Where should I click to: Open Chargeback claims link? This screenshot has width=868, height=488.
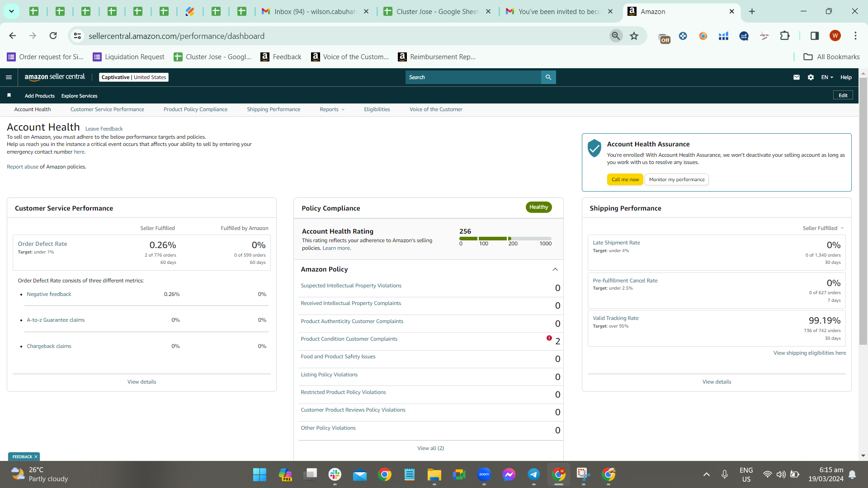click(49, 346)
